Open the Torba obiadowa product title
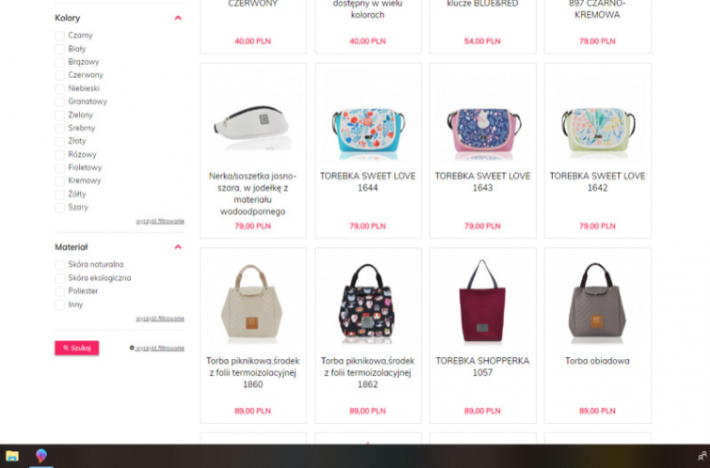This screenshot has height=468, width=710. (597, 361)
